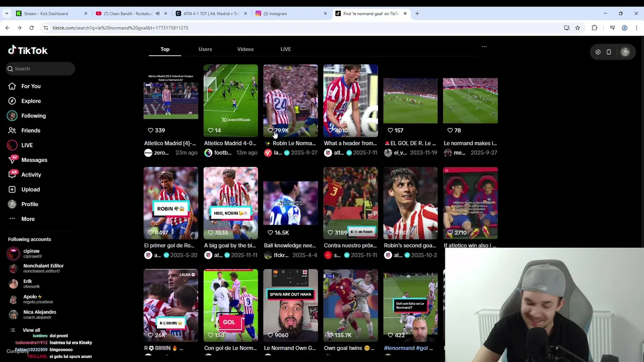This screenshot has width=644, height=362.
Task: Open the GOL video with 130 likes
Action: (x=230, y=305)
